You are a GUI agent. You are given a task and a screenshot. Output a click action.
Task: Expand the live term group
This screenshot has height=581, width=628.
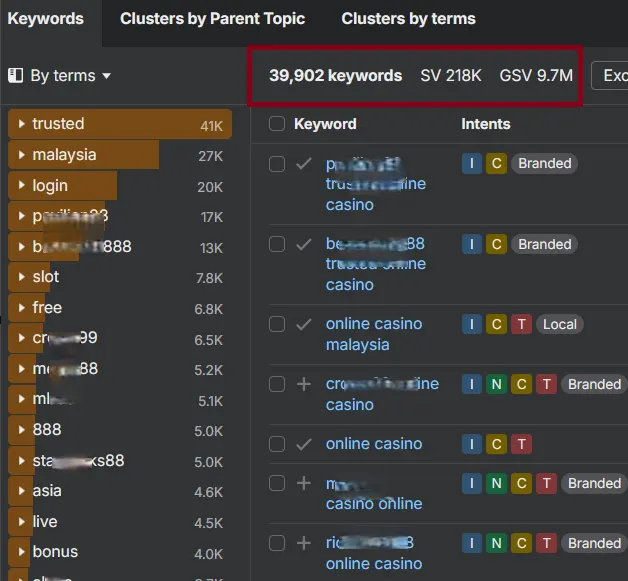pyautogui.click(x=22, y=521)
